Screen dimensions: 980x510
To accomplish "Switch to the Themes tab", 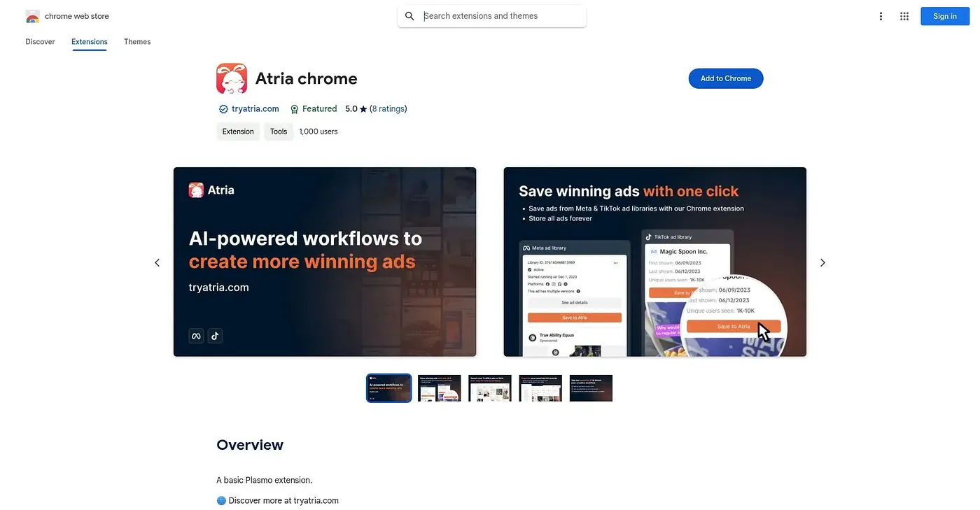I will (x=137, y=42).
